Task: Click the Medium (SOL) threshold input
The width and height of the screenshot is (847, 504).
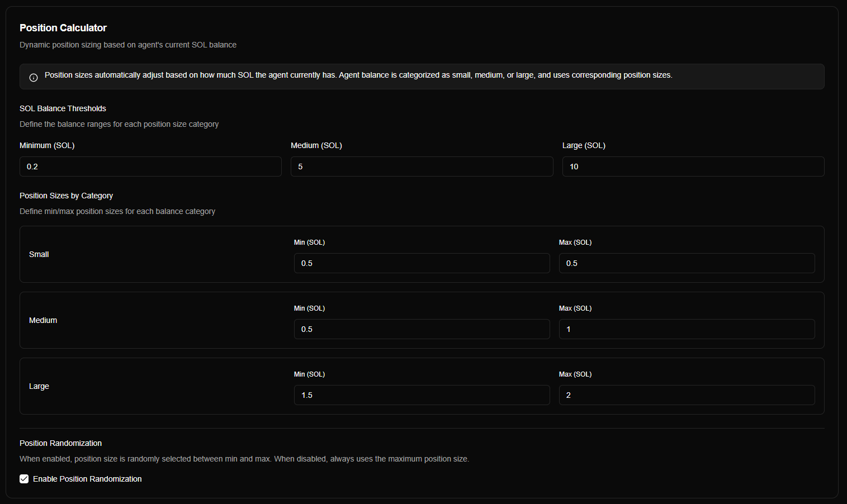Action: point(422,167)
